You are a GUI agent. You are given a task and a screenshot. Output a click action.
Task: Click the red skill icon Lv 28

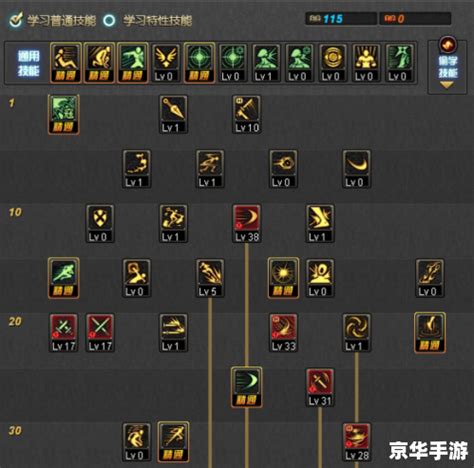tap(357, 442)
